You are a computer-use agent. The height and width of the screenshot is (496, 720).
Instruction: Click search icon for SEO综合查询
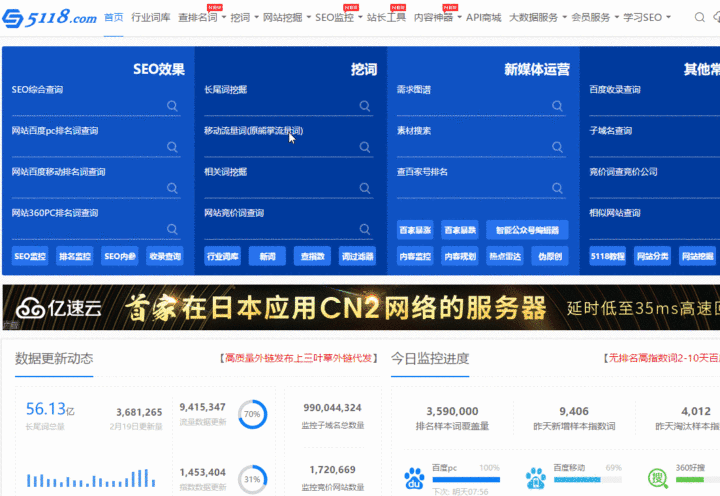point(172,105)
